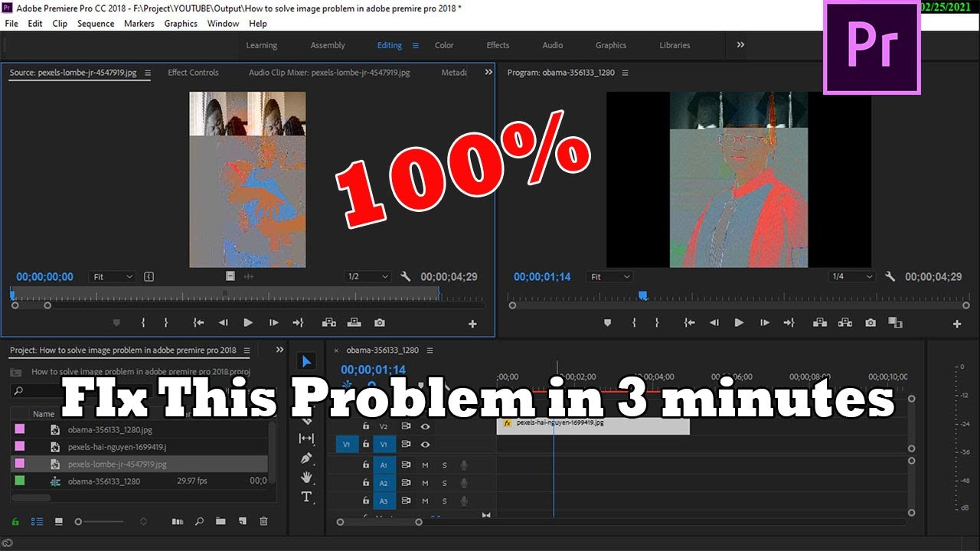Play the Program monitor sequence
The width and height of the screenshot is (980, 551).
(739, 323)
